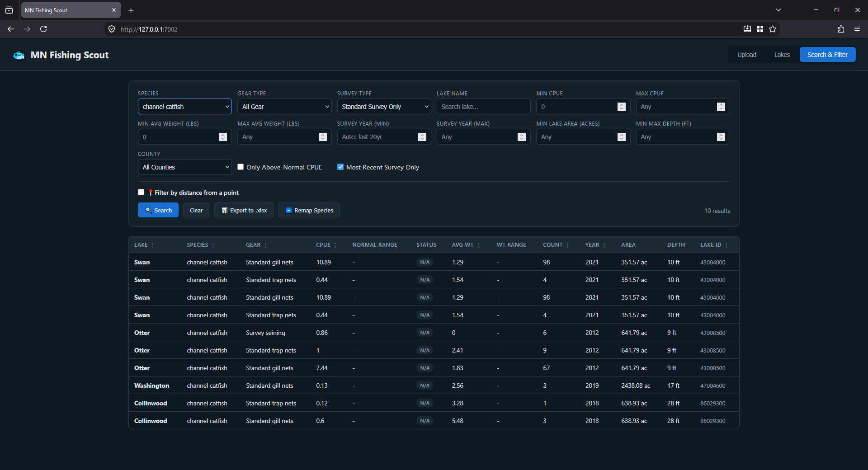The height and width of the screenshot is (470, 868).
Task: Go to the Lakes tab
Action: [782, 55]
